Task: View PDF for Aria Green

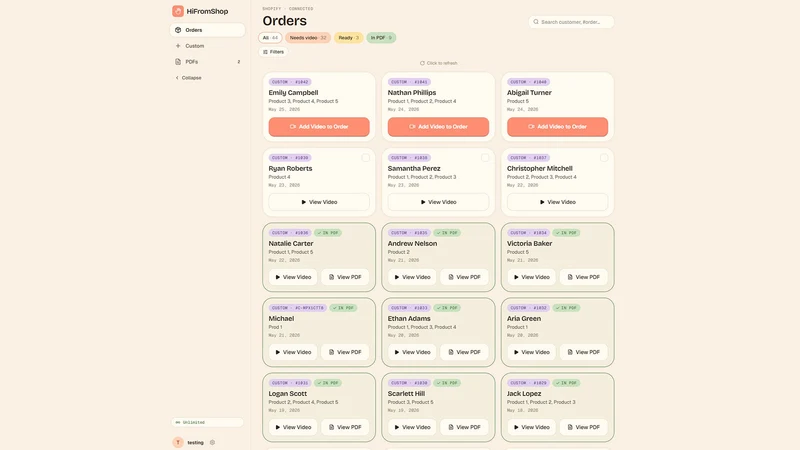Action: coord(584,352)
